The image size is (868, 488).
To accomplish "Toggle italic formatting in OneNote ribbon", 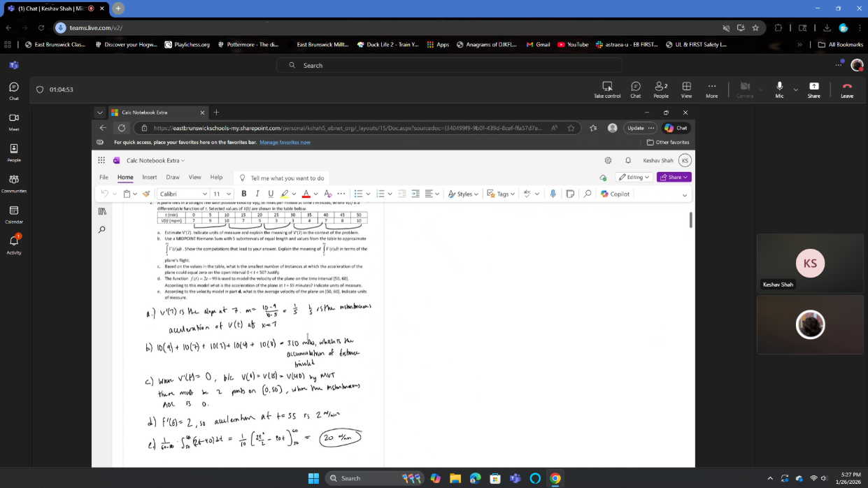I will point(257,194).
